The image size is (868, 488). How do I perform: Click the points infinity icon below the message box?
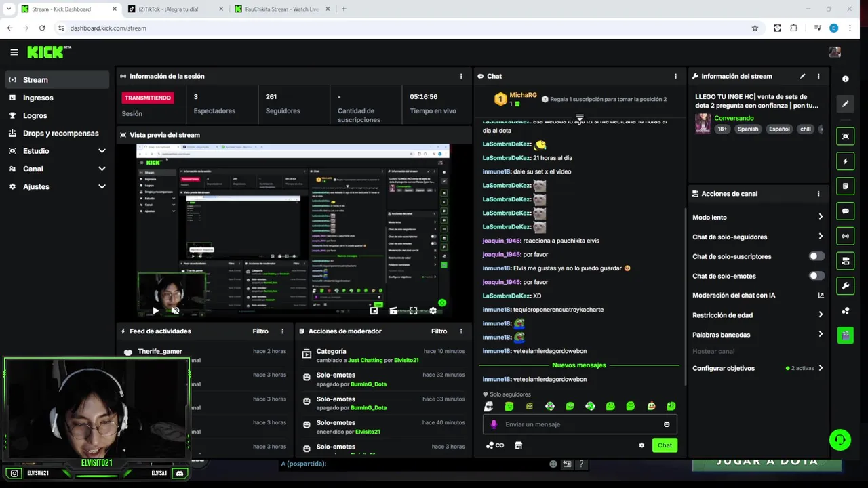tap(495, 445)
